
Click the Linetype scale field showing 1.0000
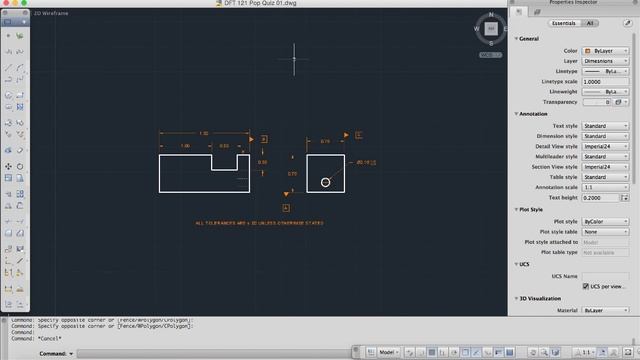pos(605,82)
